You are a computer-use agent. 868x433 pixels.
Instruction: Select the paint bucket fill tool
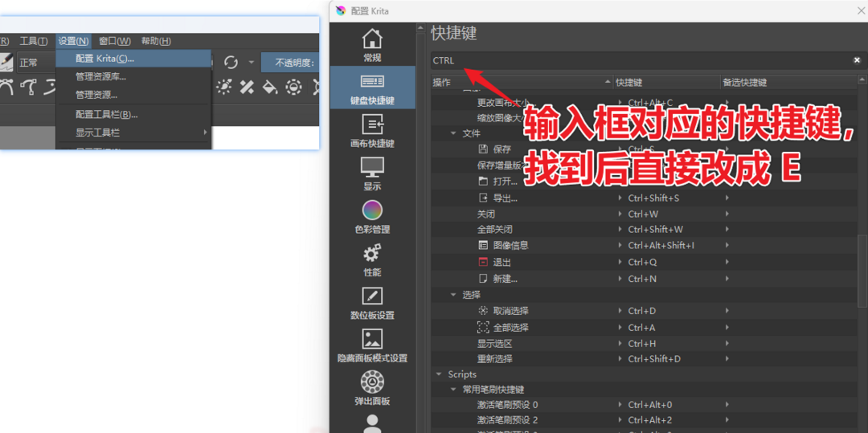(269, 87)
